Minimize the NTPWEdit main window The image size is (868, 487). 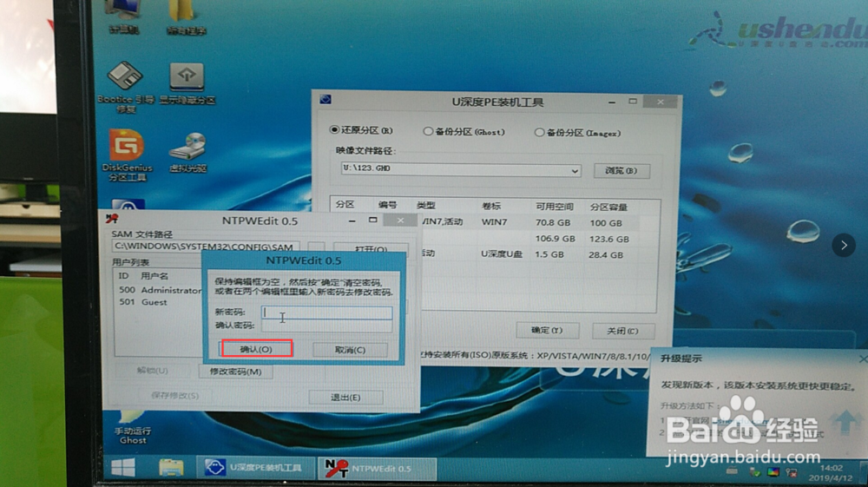pos(352,220)
